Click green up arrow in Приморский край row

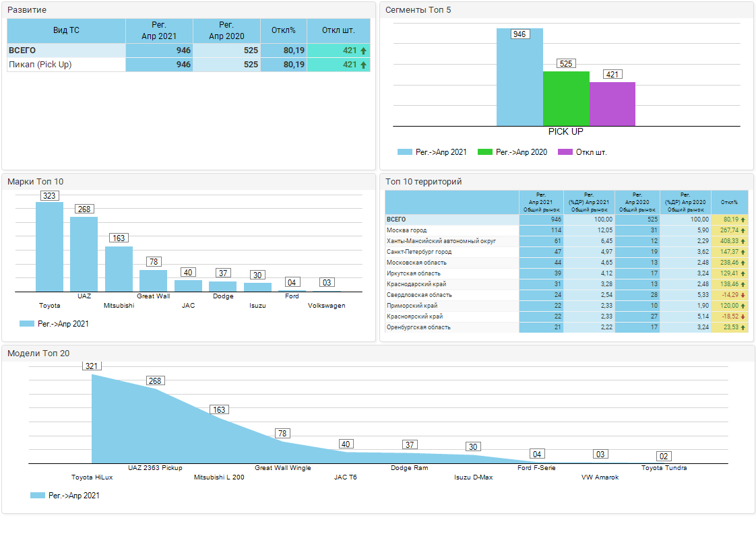tap(743, 306)
